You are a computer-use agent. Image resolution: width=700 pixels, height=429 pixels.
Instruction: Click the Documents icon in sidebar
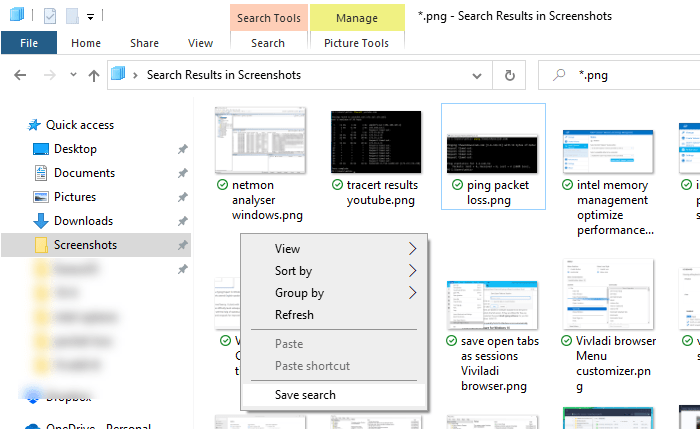click(x=41, y=173)
